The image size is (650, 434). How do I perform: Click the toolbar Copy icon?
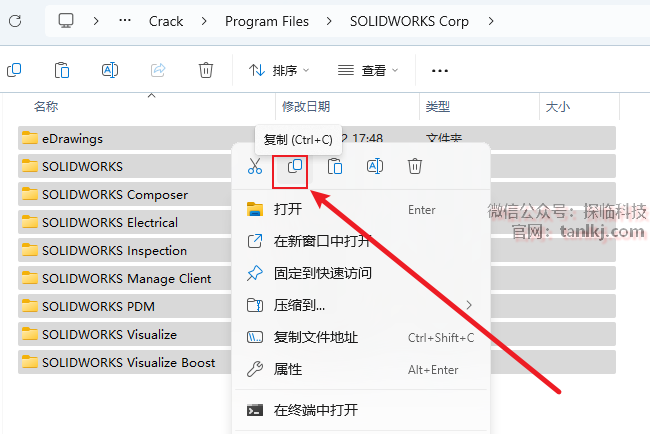[x=14, y=70]
